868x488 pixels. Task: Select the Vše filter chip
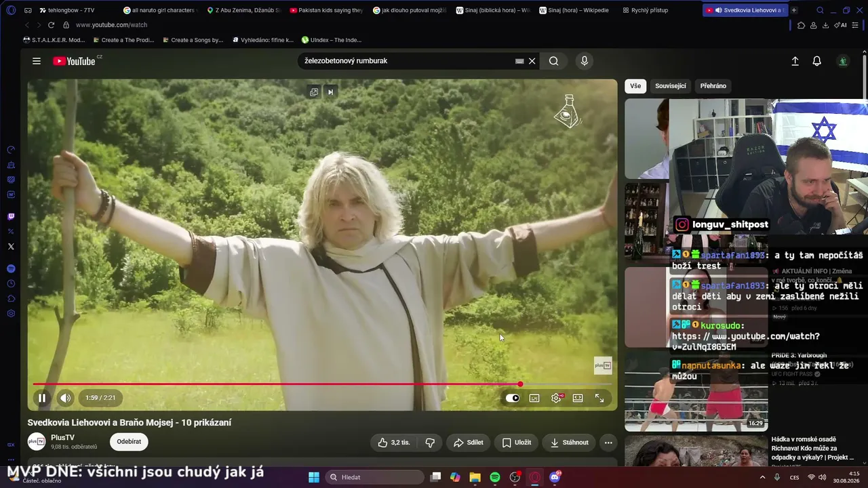[635, 86]
